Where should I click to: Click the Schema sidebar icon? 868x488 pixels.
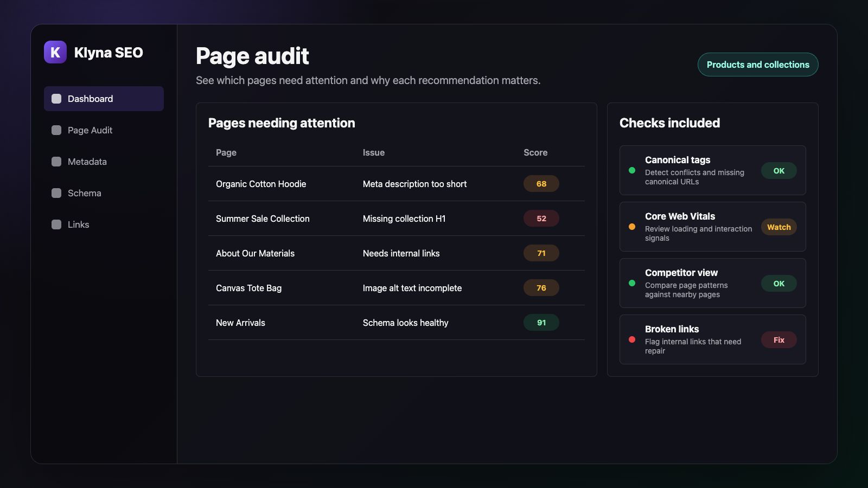pos(56,193)
